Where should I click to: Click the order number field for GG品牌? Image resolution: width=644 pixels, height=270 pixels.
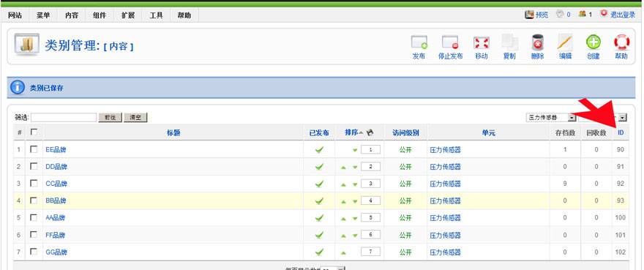pos(370,252)
